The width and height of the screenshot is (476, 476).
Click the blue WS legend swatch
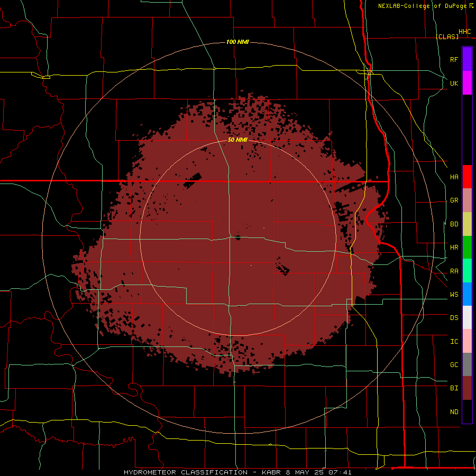click(x=467, y=294)
